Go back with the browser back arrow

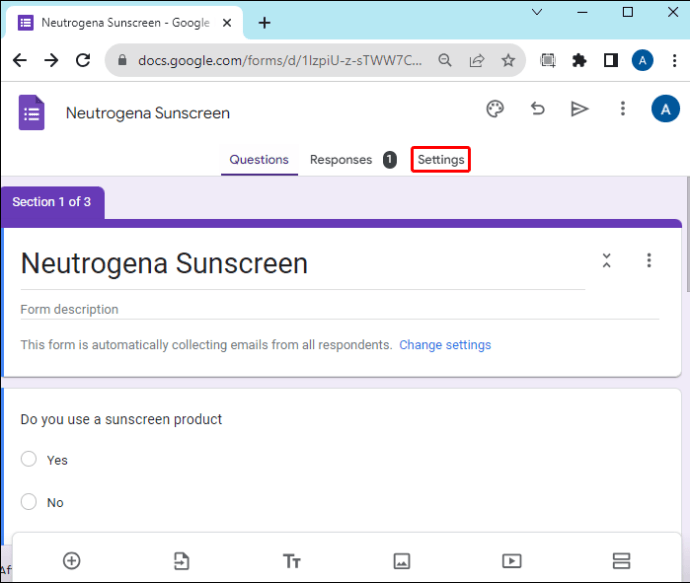pos(20,60)
